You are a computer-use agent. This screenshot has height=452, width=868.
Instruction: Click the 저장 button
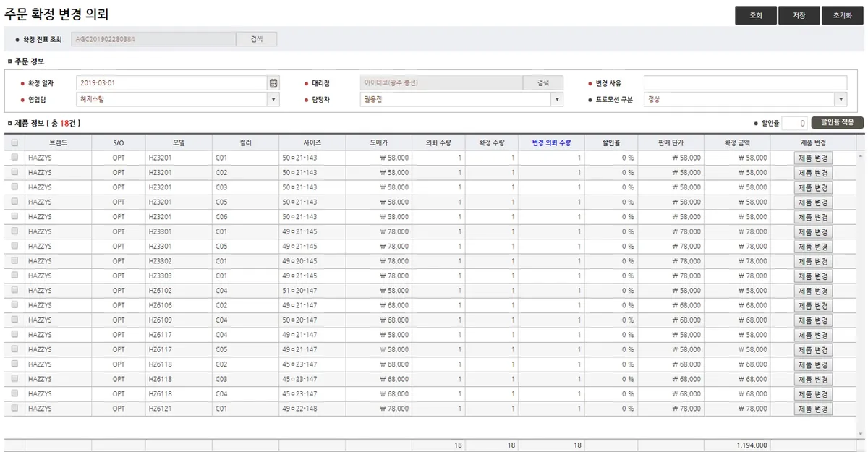(799, 15)
